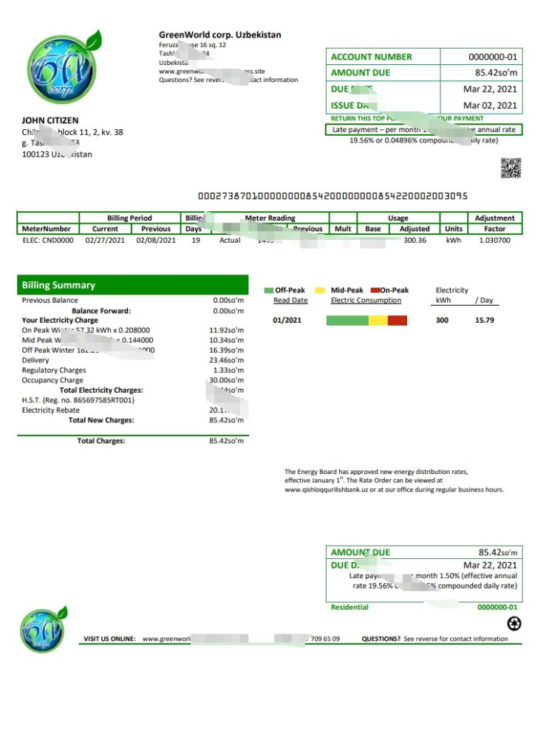This screenshot has height=756, width=535.
Task: Click the QR code below payment box
Action: pos(511,168)
